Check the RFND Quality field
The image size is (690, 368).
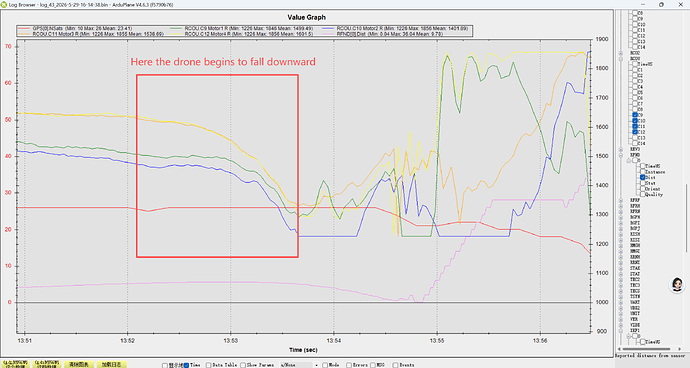tap(643, 194)
